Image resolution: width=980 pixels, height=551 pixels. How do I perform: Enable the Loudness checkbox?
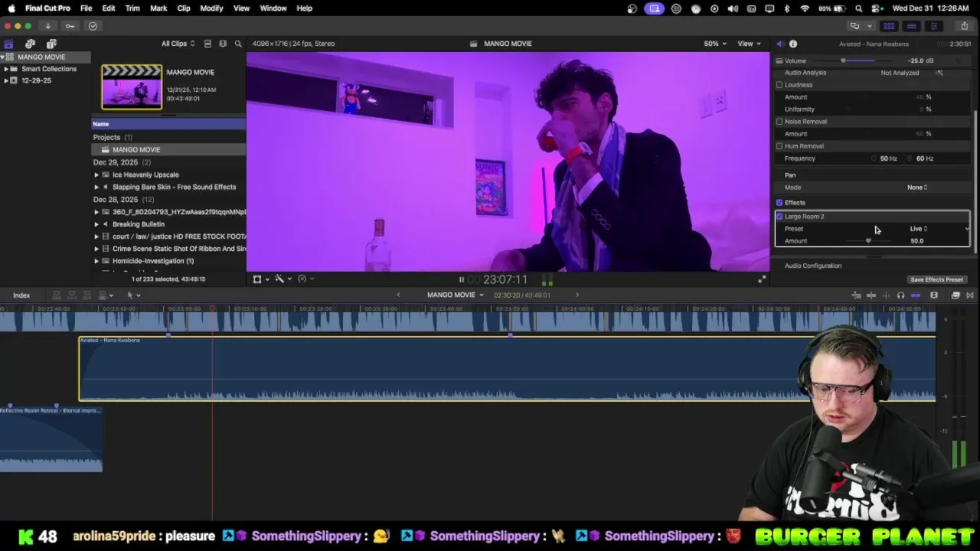[779, 85]
